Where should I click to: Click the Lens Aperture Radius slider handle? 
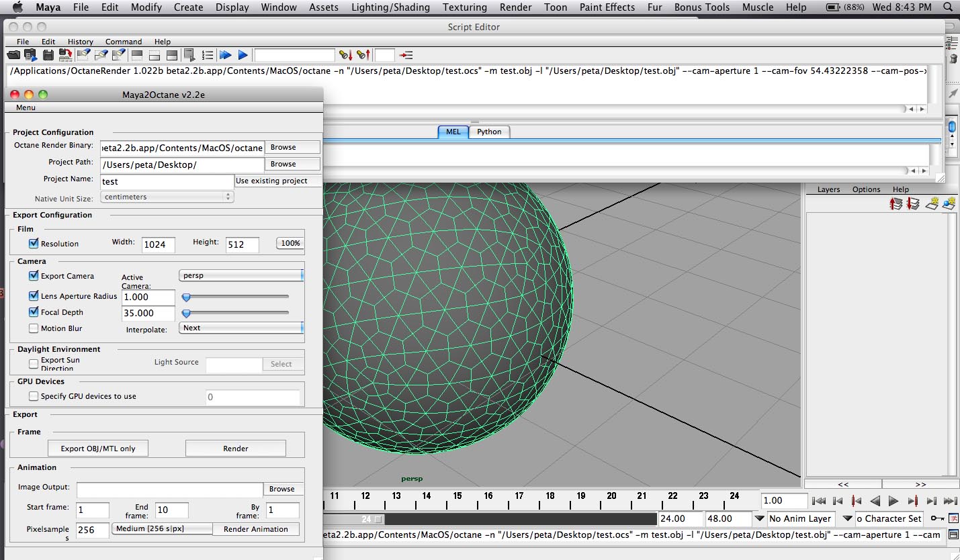(187, 296)
